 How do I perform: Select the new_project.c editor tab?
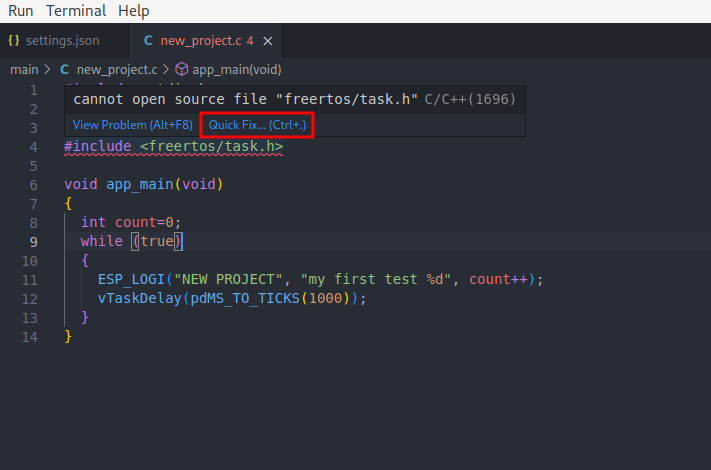pos(200,41)
